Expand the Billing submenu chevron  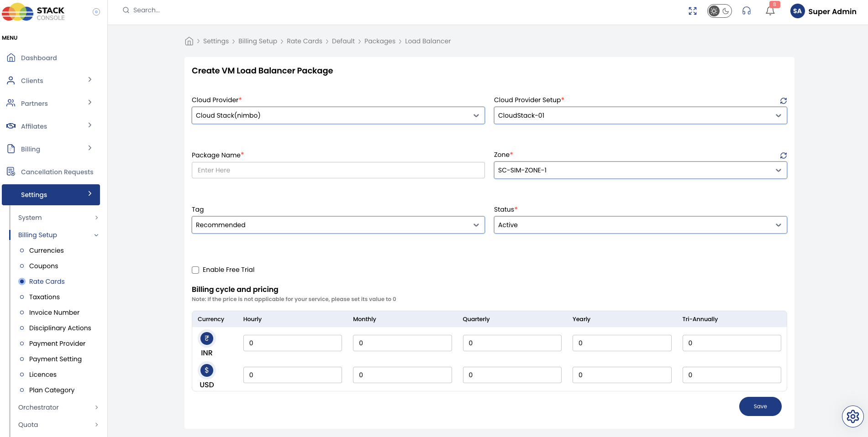click(x=90, y=148)
